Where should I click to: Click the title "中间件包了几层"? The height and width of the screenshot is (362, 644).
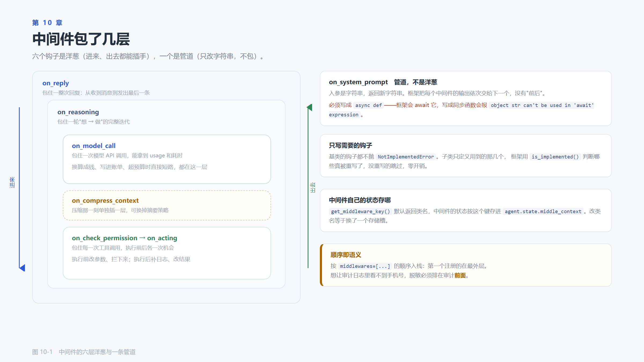coord(81,39)
